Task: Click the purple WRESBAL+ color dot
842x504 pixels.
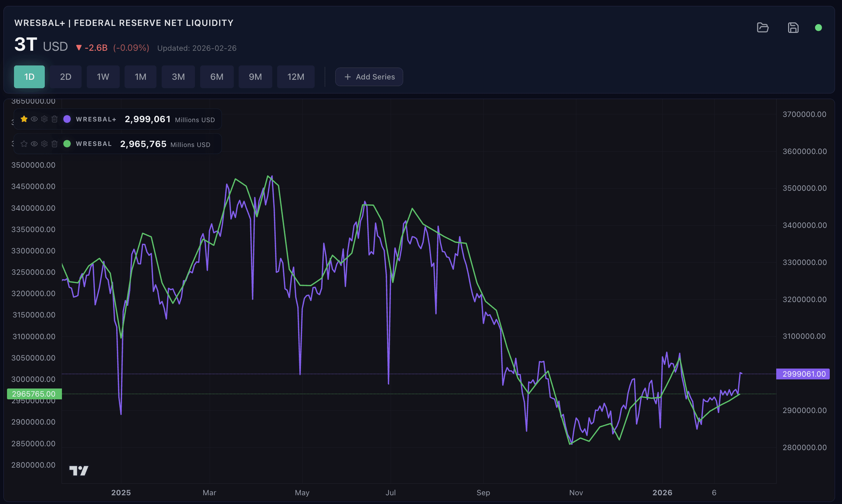Action: coord(67,119)
